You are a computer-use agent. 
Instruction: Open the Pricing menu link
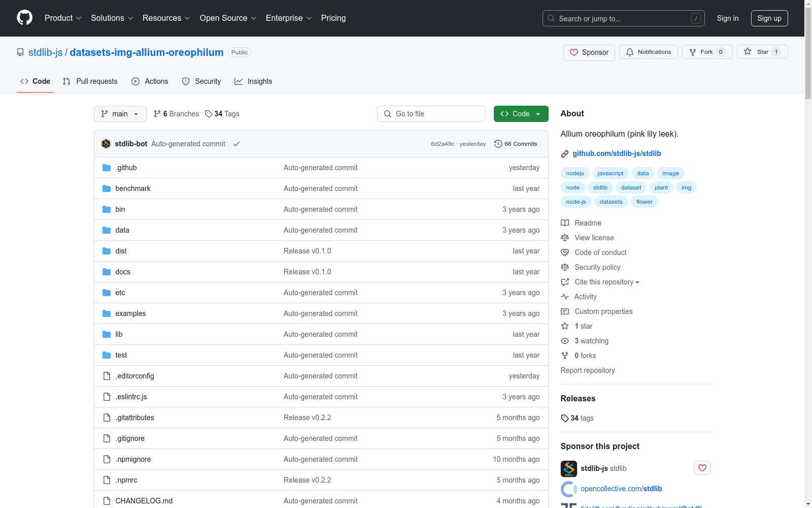click(x=333, y=18)
